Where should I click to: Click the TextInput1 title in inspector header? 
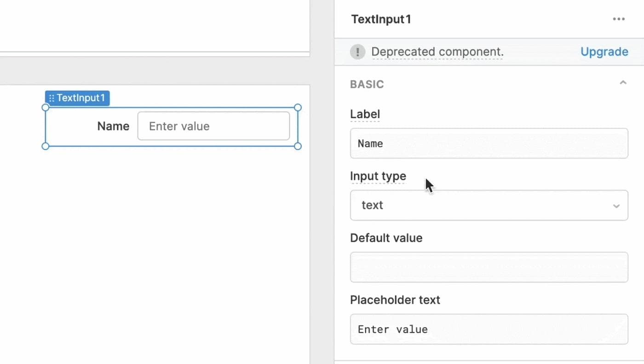coord(381,19)
